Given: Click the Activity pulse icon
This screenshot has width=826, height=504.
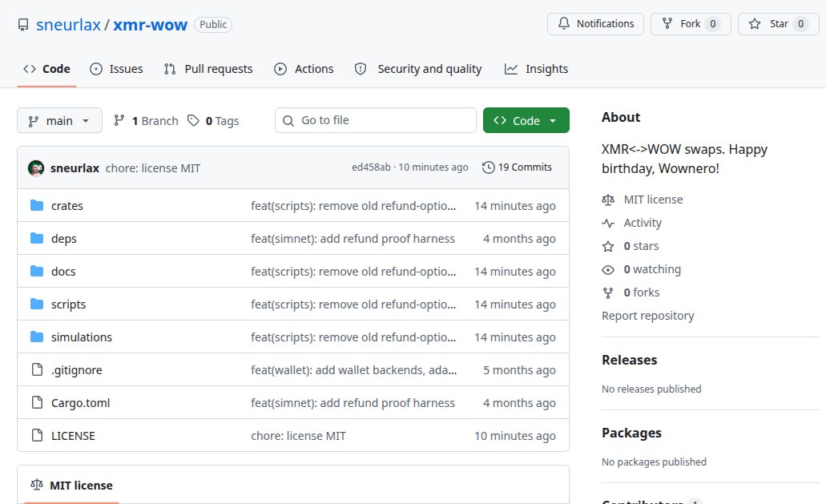Looking at the screenshot, I should (608, 223).
